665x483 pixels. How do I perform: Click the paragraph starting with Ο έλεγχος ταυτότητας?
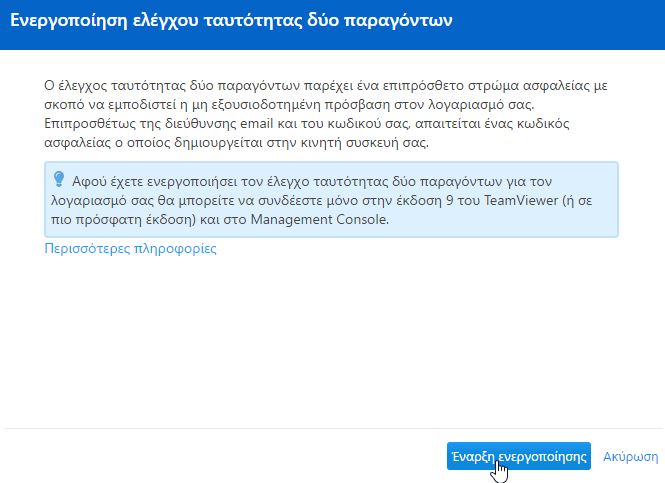pyautogui.click(x=325, y=114)
